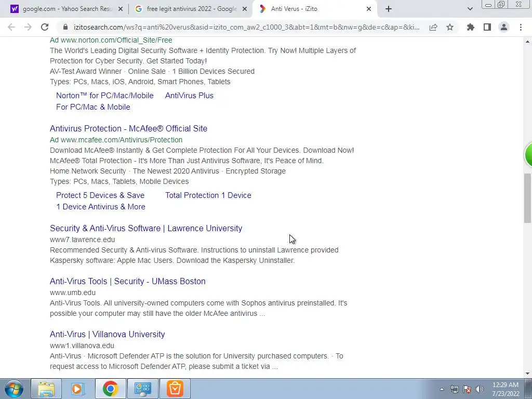Screen dimensions: 532x399
Task: Click the vertical scrollbar thumb
Action: point(528,198)
